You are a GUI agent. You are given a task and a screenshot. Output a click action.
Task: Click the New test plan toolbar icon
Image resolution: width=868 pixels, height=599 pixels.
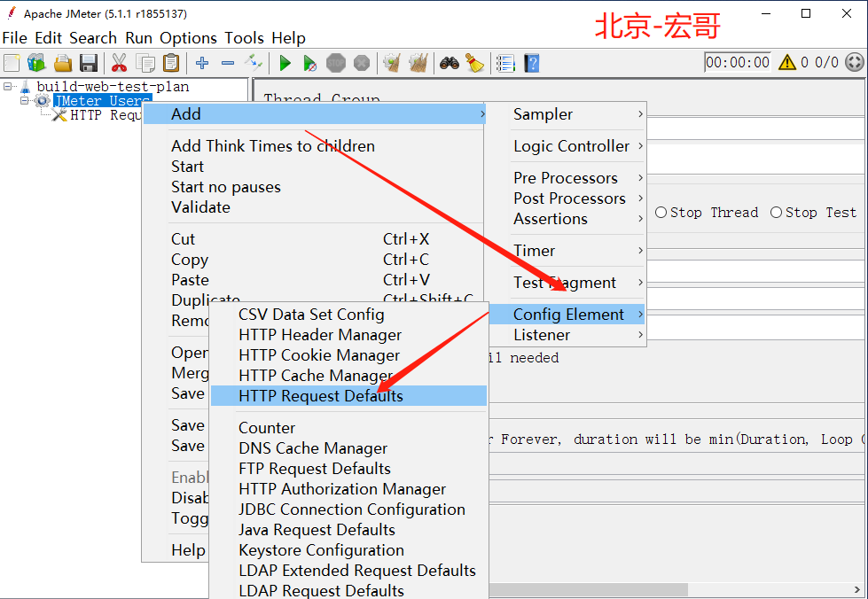coord(12,63)
